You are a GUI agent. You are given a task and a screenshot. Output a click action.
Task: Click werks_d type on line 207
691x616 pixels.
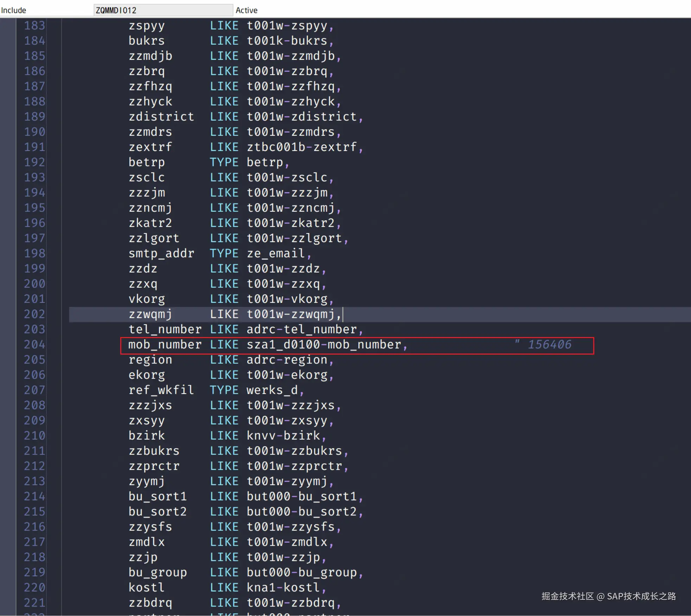(272, 390)
